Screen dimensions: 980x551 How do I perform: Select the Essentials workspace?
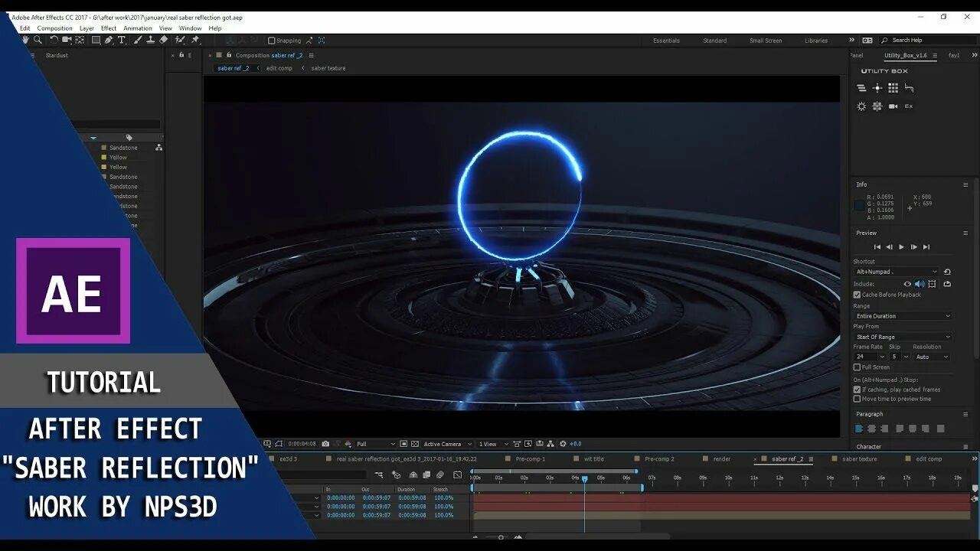pos(666,41)
